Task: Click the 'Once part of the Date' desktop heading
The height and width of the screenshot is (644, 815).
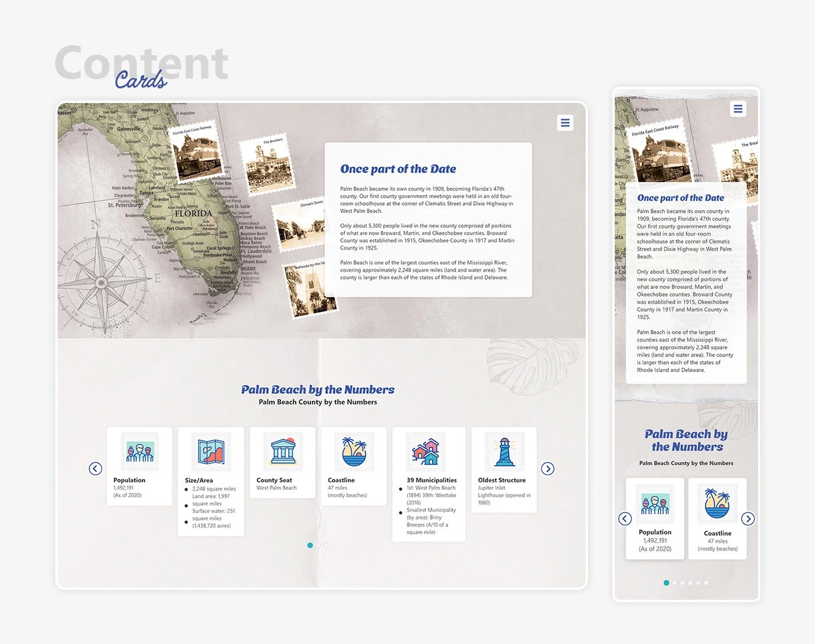Action: [398, 169]
